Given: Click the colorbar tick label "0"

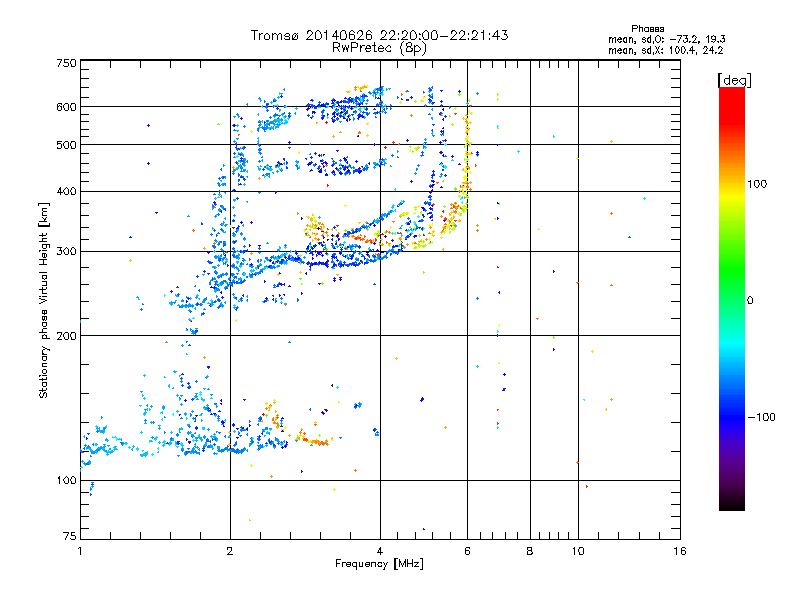Looking at the screenshot, I should coord(750,300).
